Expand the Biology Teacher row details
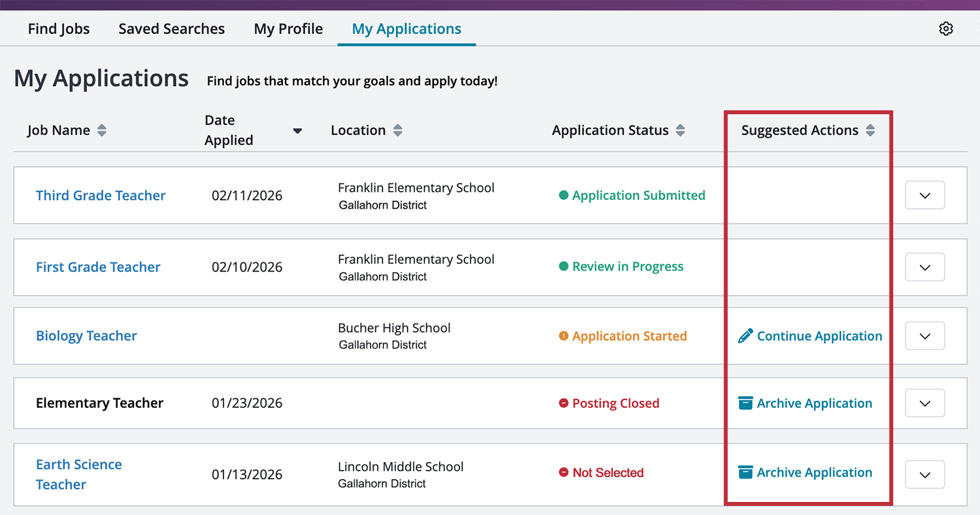 [924, 336]
